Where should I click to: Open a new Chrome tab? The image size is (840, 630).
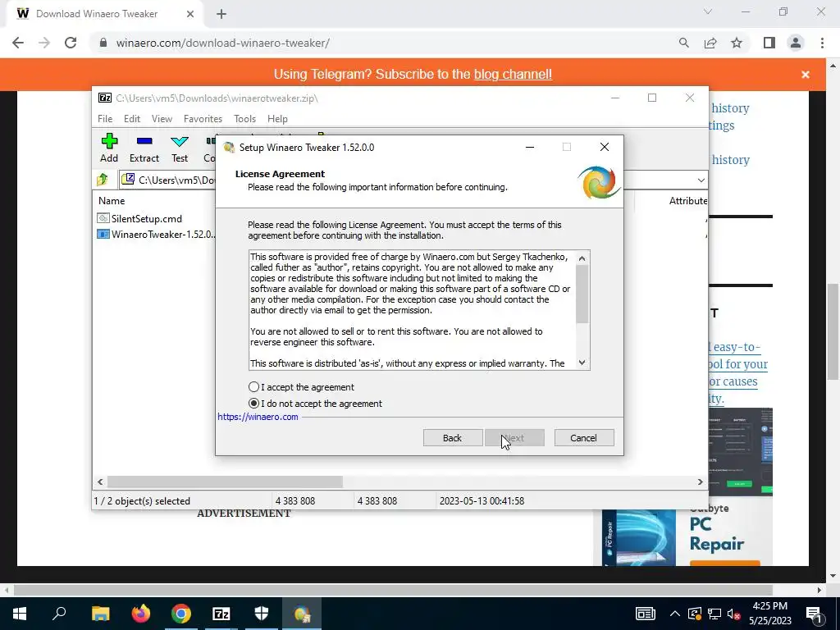point(221,14)
